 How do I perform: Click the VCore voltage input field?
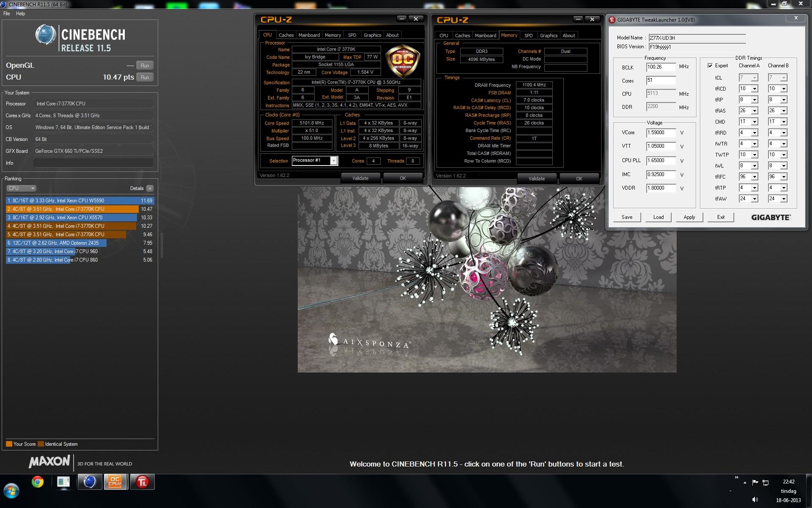pos(661,133)
